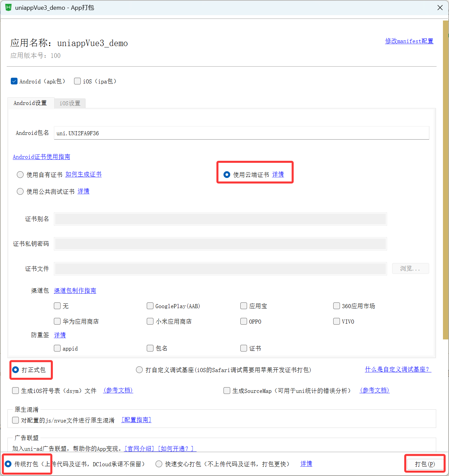
Task: Enable 对配置的js/nvue文件进行原生混淆
Action: 15,420
